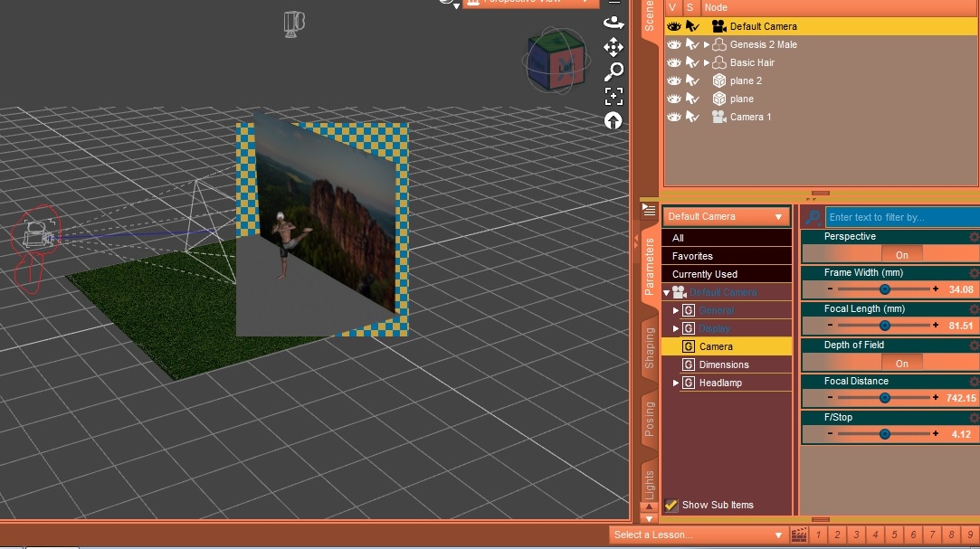The height and width of the screenshot is (549, 980).
Task: Click the lessons clapboard icon near bottom
Action: 798,535
